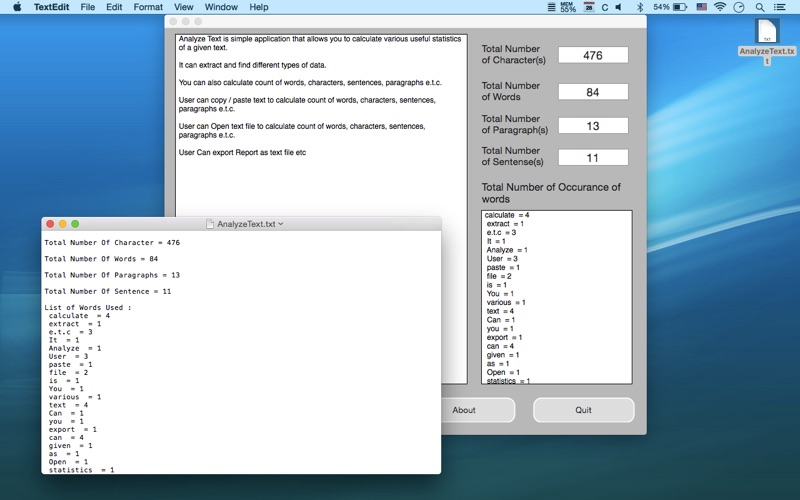Click the stacked lines icon left of MEM

click(552, 7)
